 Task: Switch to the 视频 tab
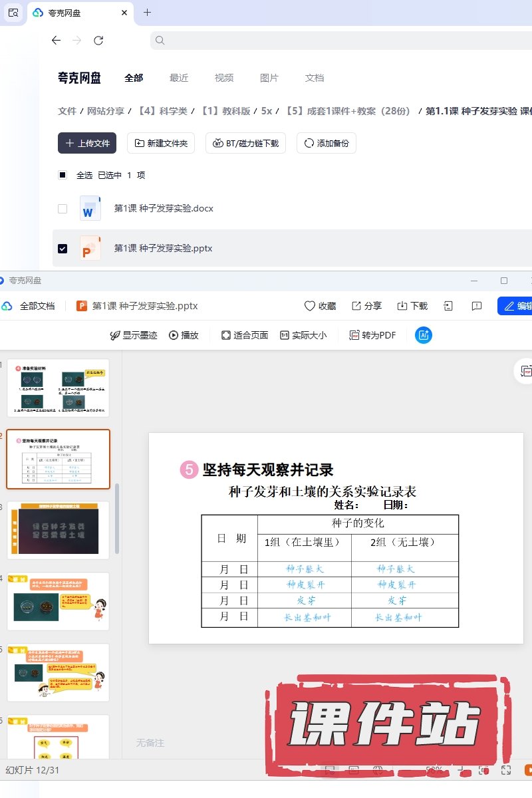[224, 78]
